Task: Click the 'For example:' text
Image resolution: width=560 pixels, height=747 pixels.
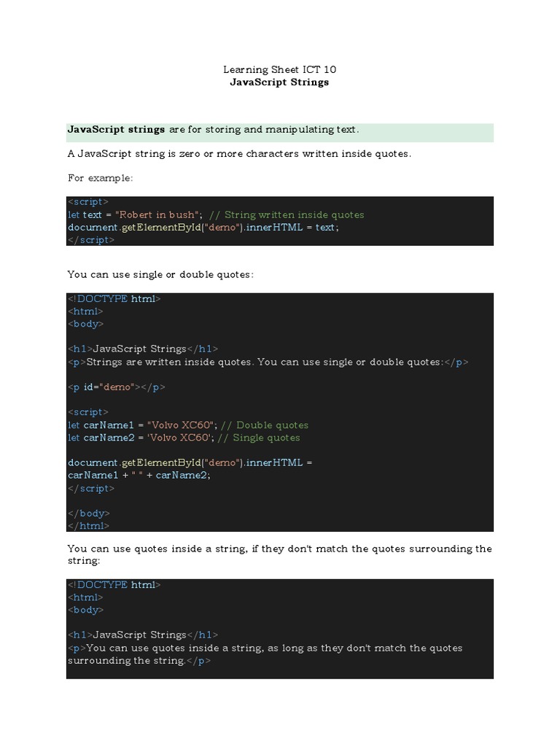Action: [101, 178]
